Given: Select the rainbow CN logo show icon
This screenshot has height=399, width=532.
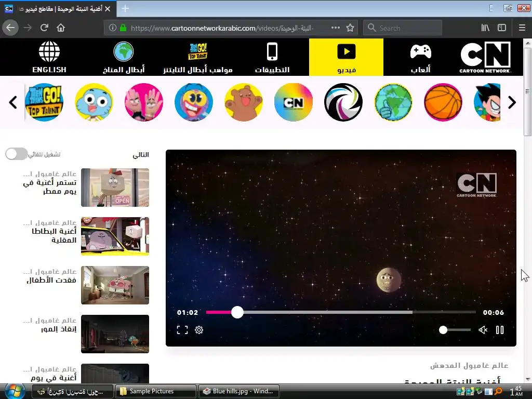Looking at the screenshot, I should [294, 102].
